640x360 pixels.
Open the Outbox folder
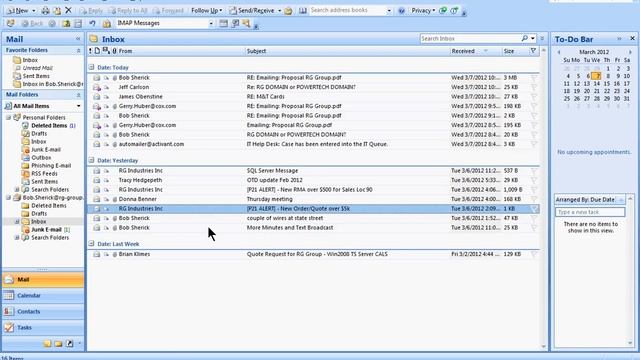[41, 158]
